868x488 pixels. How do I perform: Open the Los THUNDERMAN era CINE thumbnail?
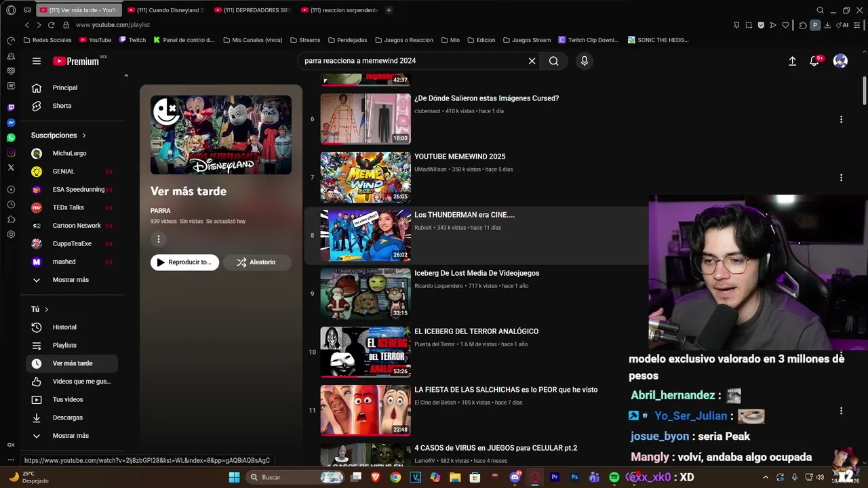click(366, 236)
